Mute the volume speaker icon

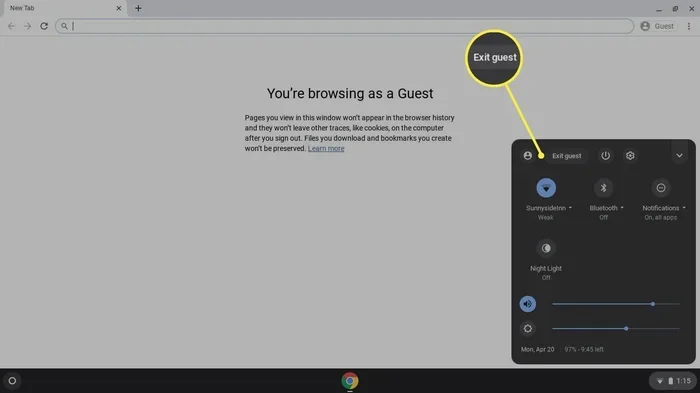pos(528,304)
